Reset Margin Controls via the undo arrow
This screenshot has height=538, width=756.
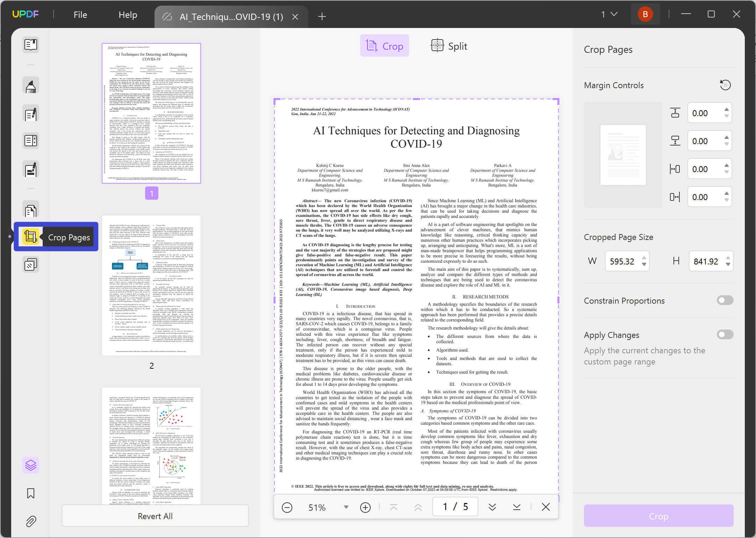coord(725,85)
